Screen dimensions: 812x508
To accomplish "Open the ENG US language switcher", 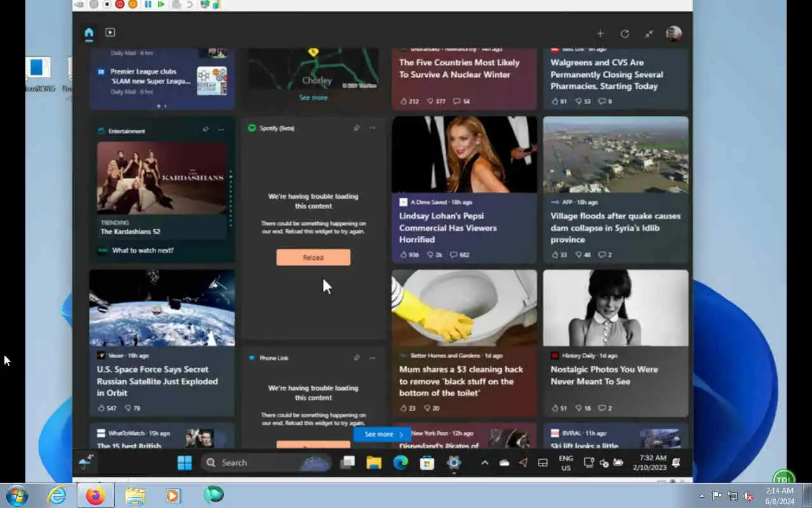I will pyautogui.click(x=566, y=463).
